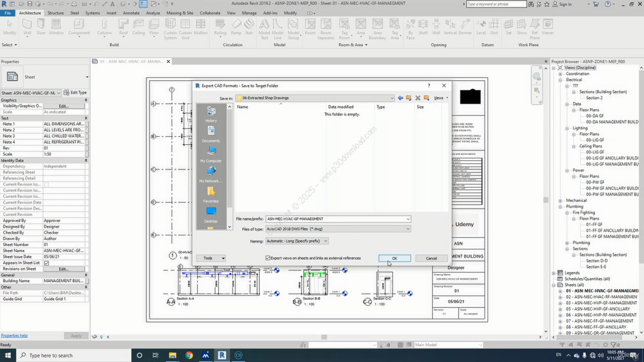
Task: Open the Naming dropdown
Action: (326, 241)
